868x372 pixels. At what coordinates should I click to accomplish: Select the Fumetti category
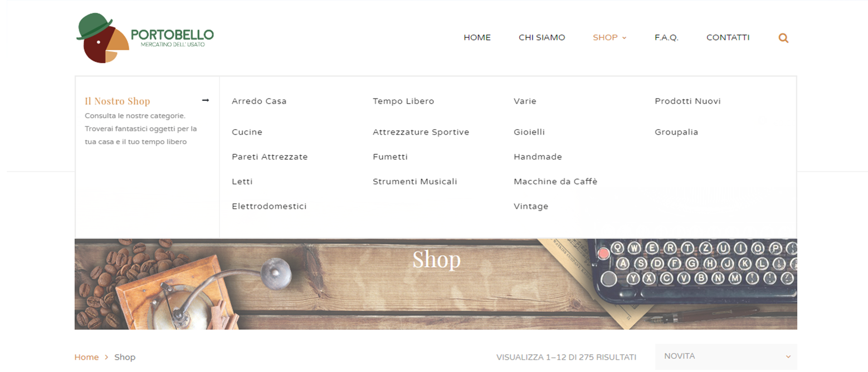click(390, 157)
